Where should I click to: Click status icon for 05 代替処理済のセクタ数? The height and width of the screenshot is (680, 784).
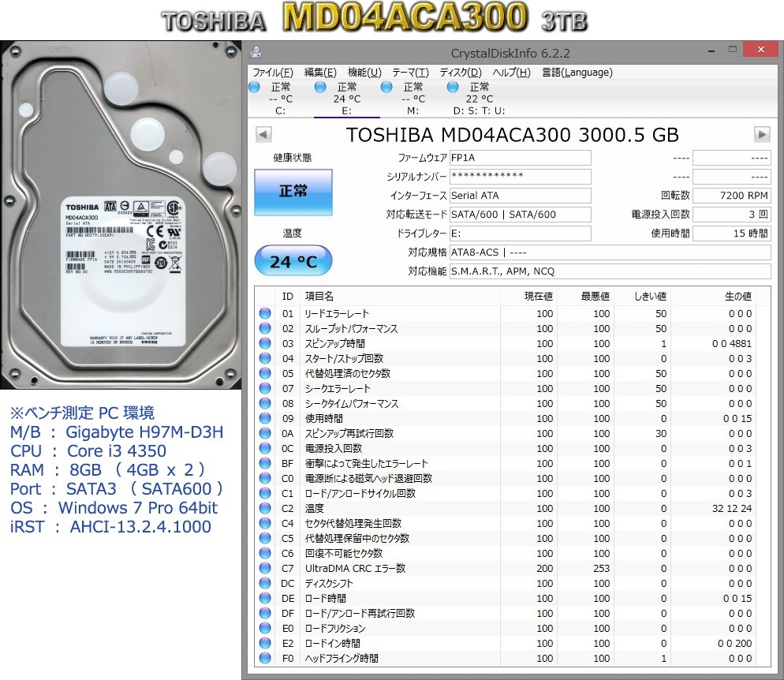[265, 373]
